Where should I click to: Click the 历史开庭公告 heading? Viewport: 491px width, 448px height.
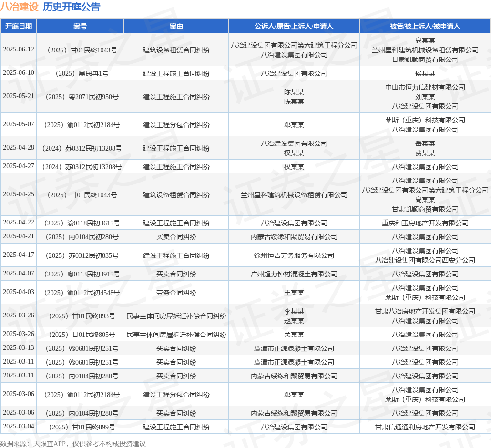pyautogui.click(x=72, y=7)
